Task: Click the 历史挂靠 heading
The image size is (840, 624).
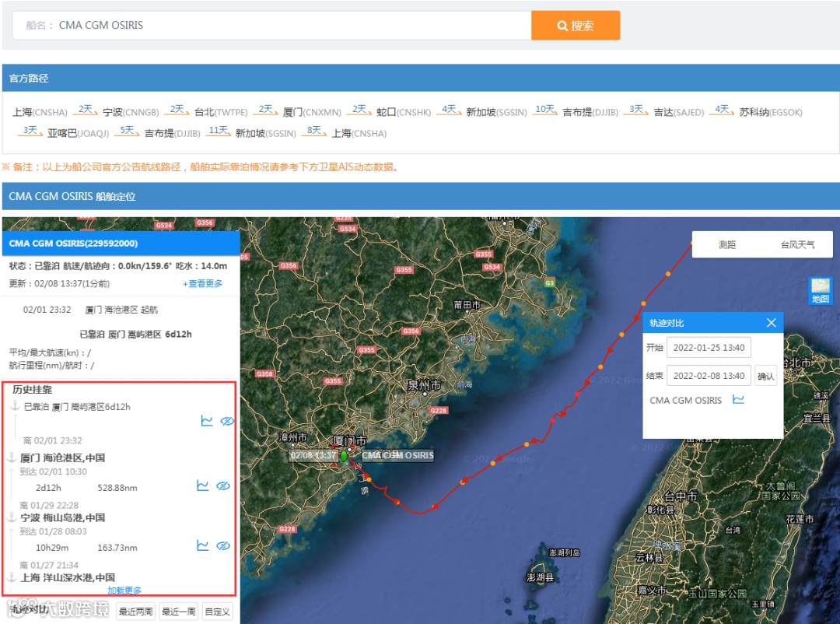Action: pos(32,390)
